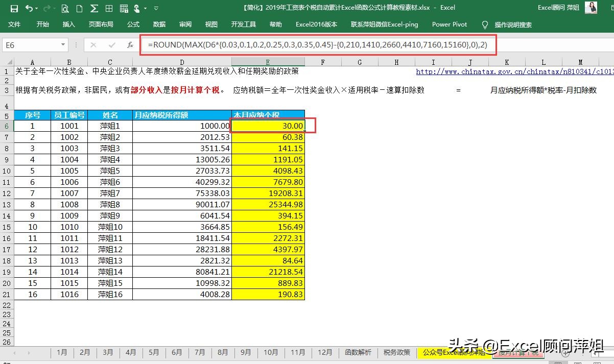The width and height of the screenshot is (614, 364).
Task: Open Print Preview from the Quick Access Toolbar
Action: [65, 8]
